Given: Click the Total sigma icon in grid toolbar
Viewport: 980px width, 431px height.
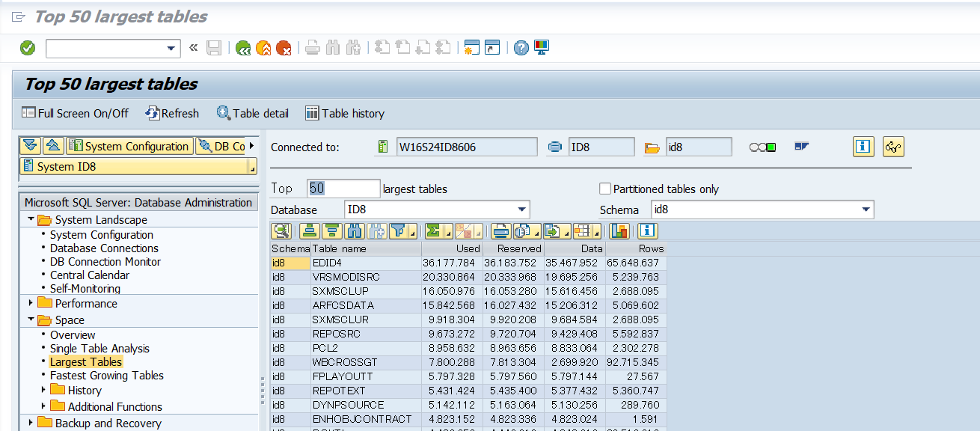Looking at the screenshot, I should coord(434,231).
